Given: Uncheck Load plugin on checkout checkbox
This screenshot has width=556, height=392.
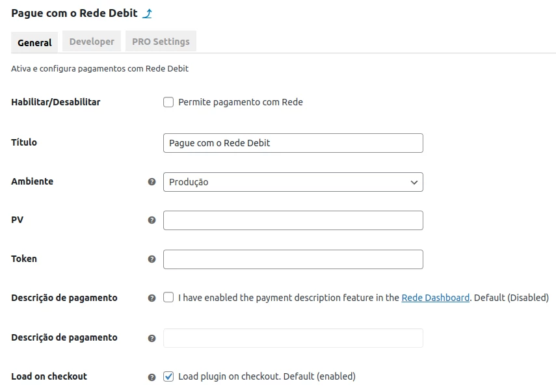Looking at the screenshot, I should [x=168, y=376].
